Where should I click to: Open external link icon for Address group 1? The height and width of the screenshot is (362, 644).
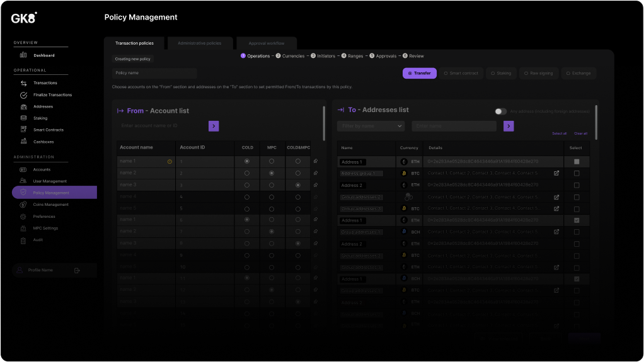pos(556,173)
